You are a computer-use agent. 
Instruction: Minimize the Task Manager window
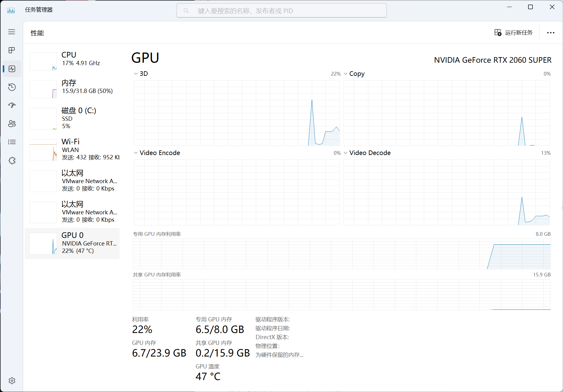click(x=509, y=7)
